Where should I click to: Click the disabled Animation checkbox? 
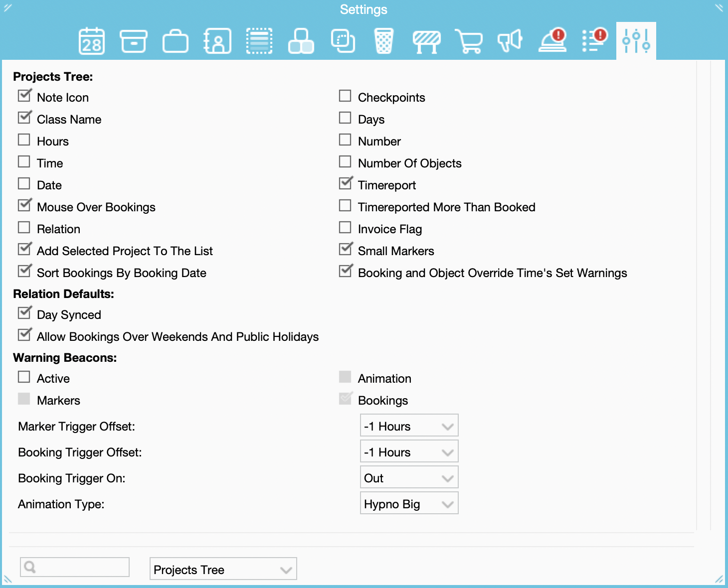pos(345,377)
